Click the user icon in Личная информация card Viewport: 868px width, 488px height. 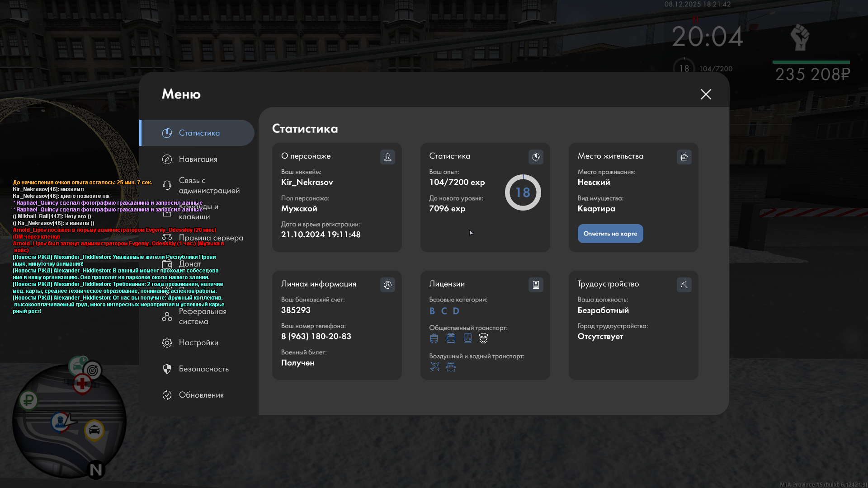point(387,285)
